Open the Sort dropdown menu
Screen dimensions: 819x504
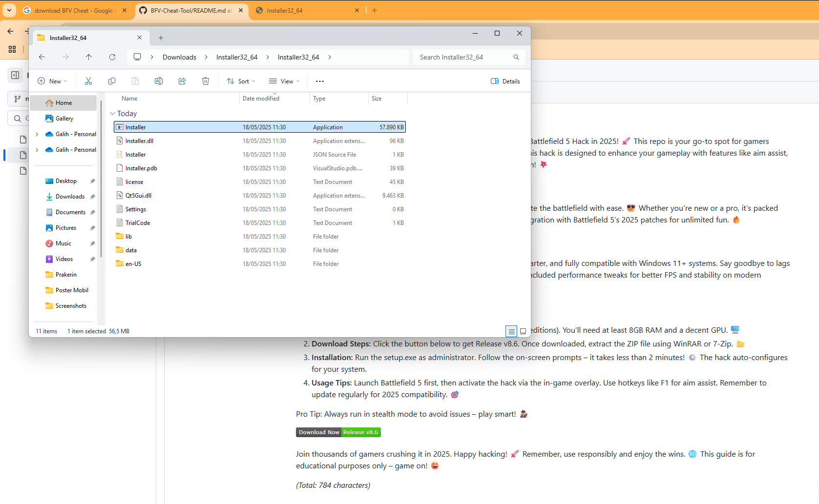[241, 81]
